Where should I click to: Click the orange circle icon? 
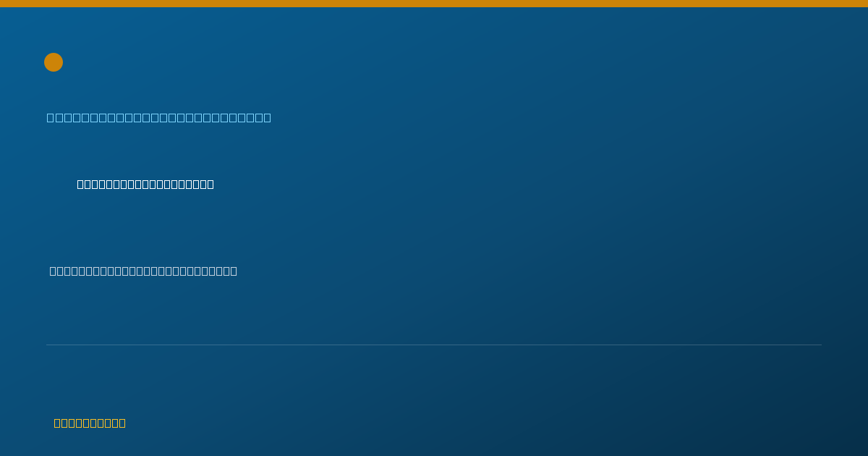54,62
